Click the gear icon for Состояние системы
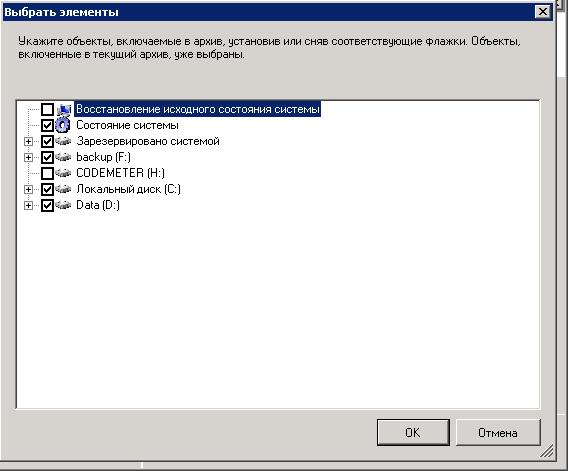The width and height of the screenshot is (568, 471). click(63, 125)
